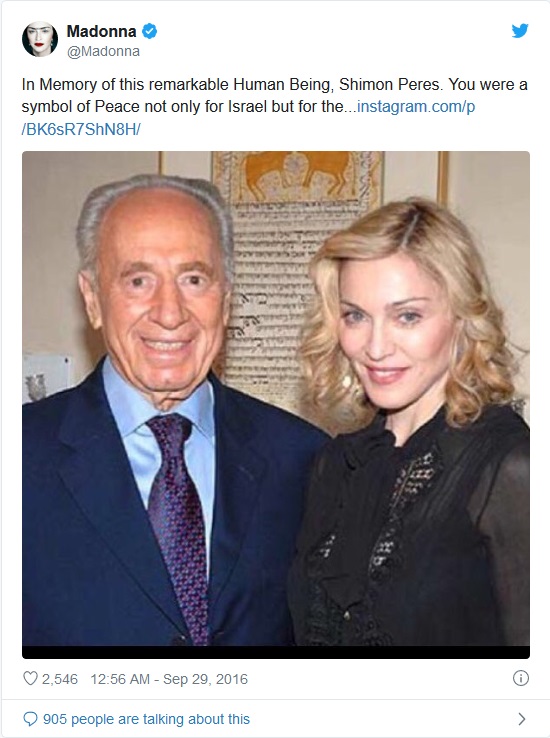The image size is (550, 738).
Task: Click the Twitter bird logo
Action: 520,31
